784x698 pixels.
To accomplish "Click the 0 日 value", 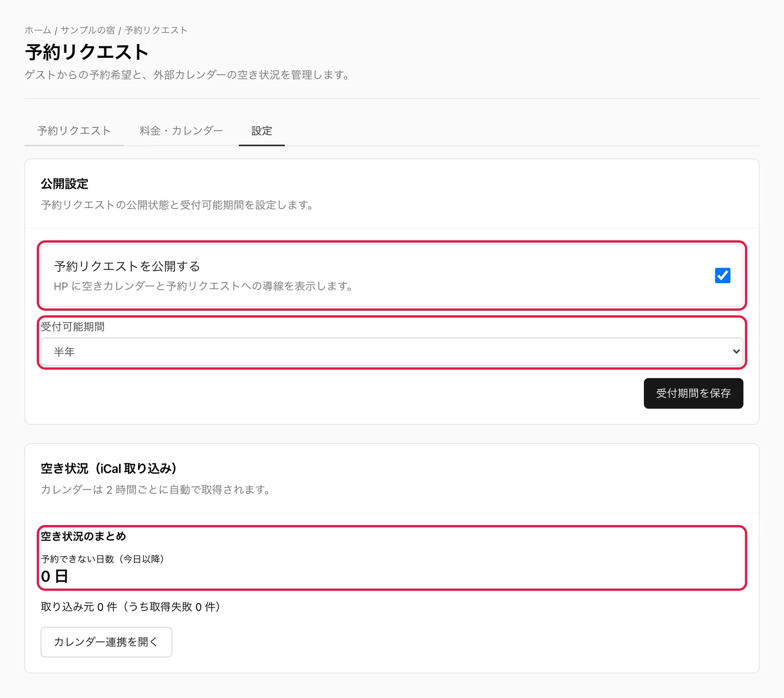I will tap(54, 577).
